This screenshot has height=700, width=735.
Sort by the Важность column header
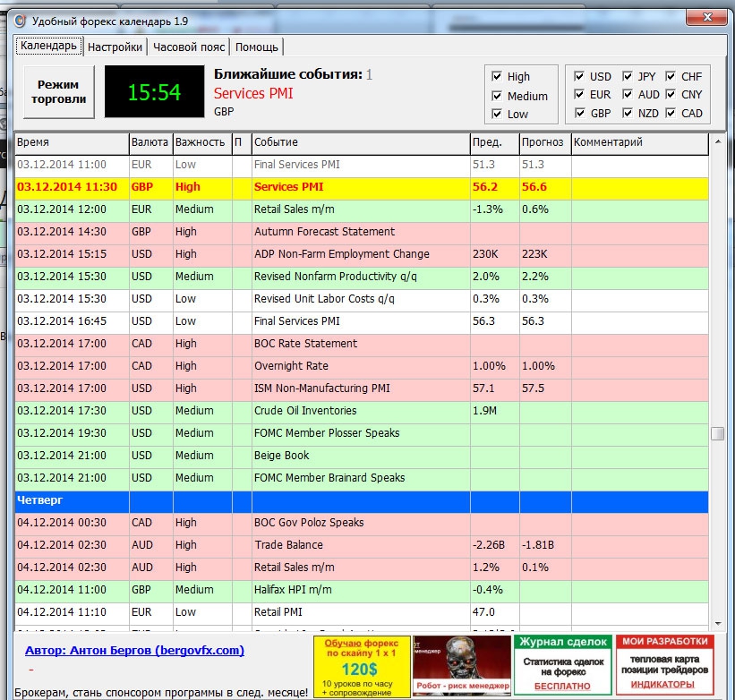[x=201, y=142]
